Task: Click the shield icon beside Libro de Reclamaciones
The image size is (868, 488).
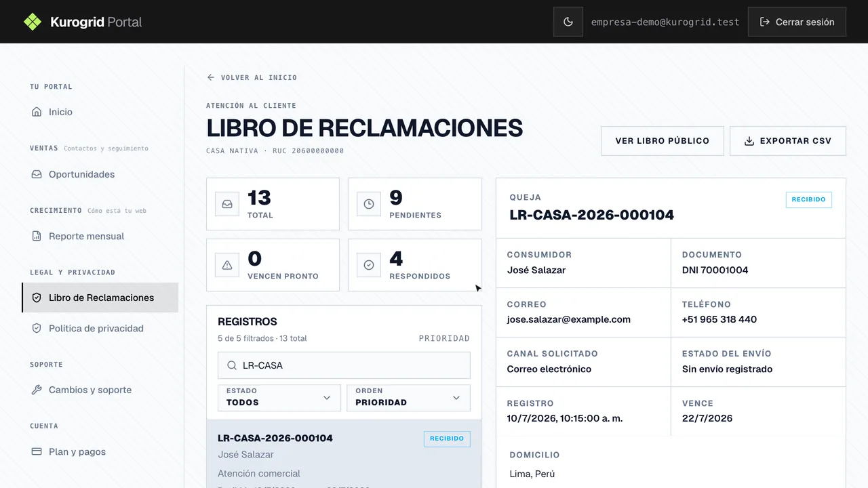Action: 37,298
